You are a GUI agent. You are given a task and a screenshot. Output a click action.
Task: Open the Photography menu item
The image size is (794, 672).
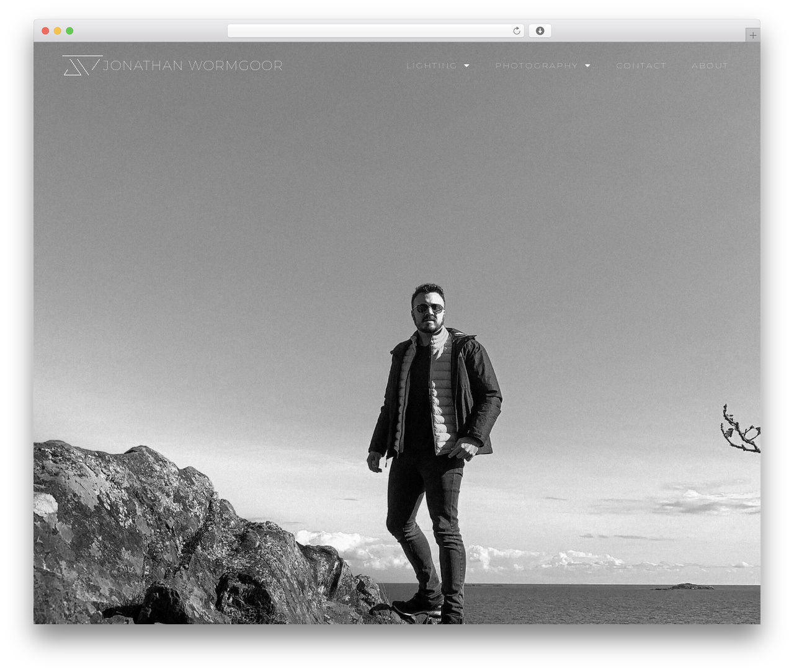click(x=537, y=66)
